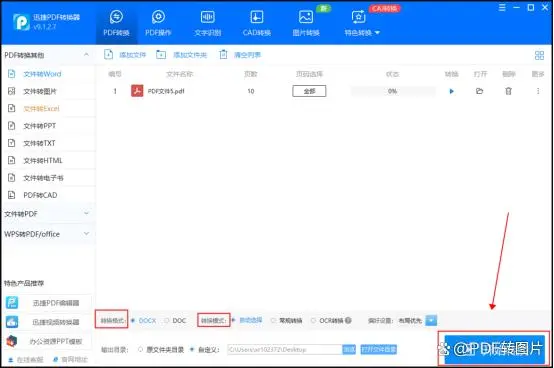554x368 pixels.
Task: Open the 图片转换 icon
Action: [306, 17]
